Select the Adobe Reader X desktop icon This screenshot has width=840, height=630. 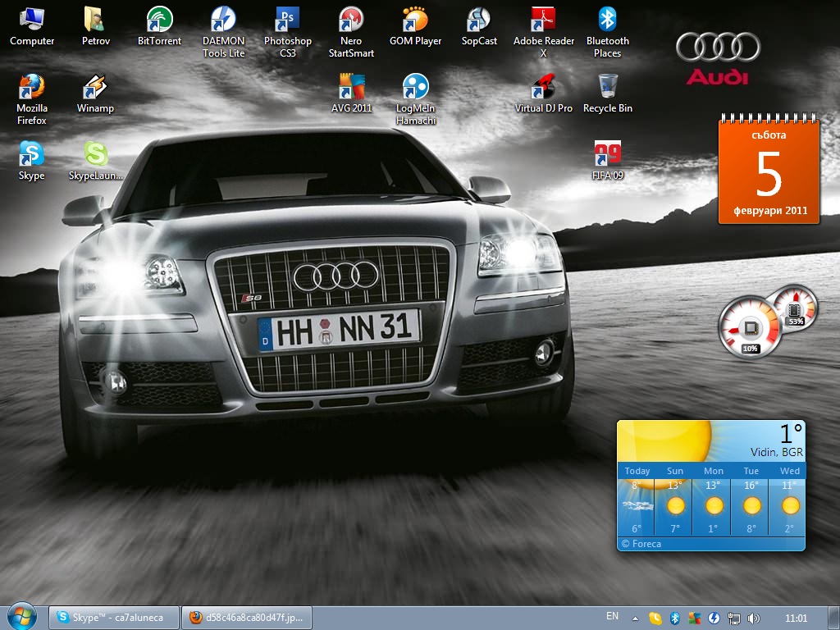543,32
